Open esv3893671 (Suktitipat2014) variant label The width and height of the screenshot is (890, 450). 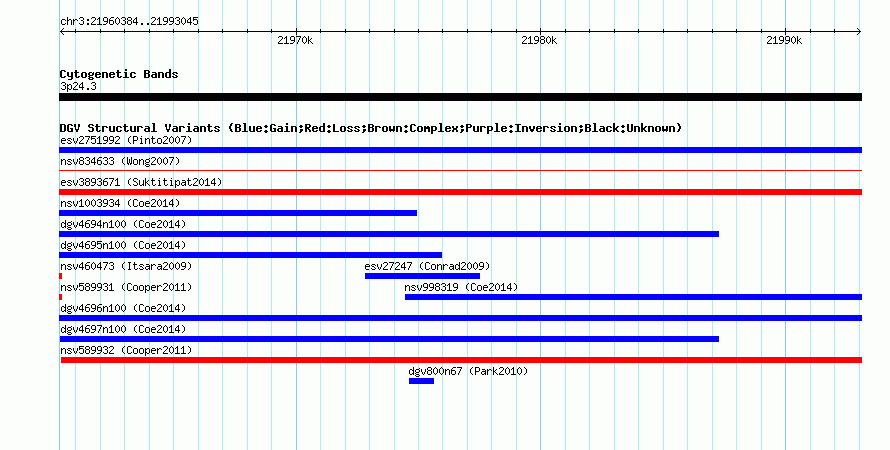click(141, 182)
